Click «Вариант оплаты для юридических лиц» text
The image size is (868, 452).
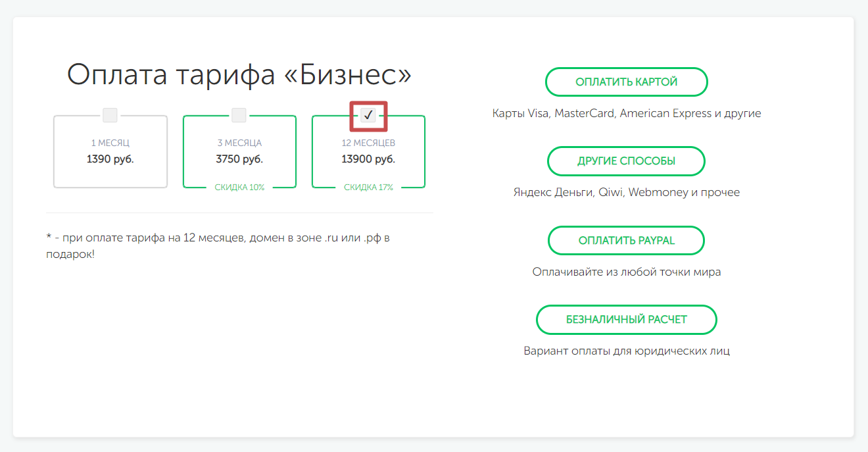(626, 351)
